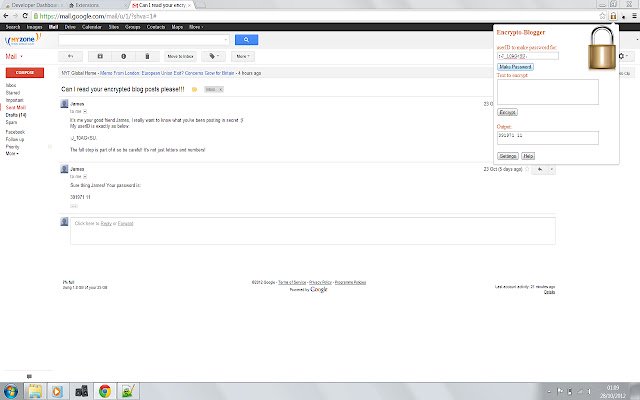The image size is (640, 400).
Task: Toggle star on second James message
Action: [527, 169]
